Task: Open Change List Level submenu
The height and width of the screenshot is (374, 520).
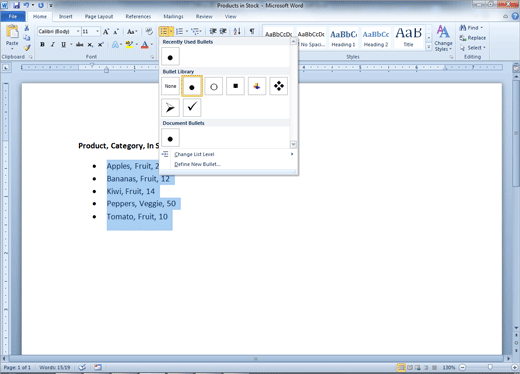Action: click(228, 154)
